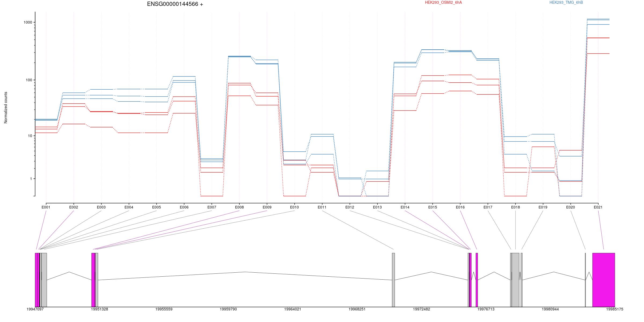Select exon label E018

point(515,207)
